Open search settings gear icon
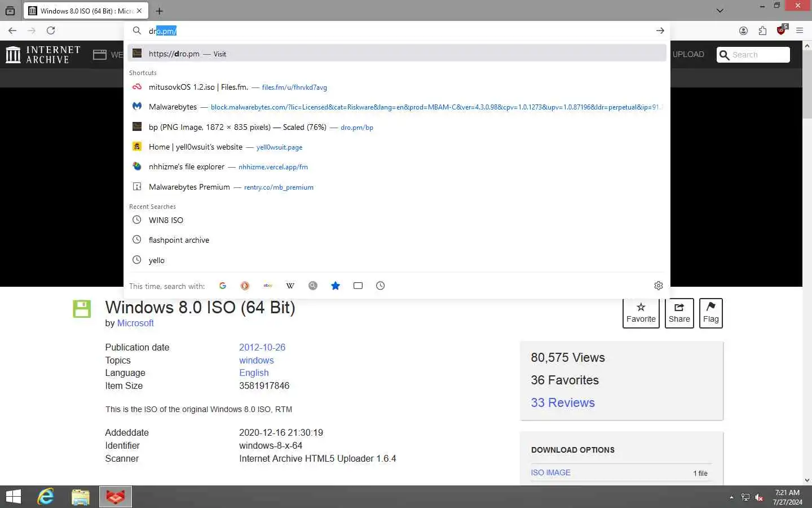Viewport: 812px width, 508px height. [658, 286]
